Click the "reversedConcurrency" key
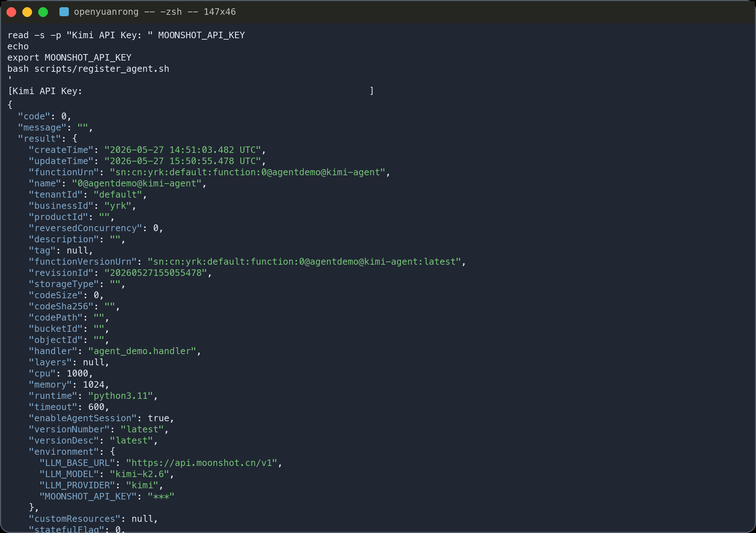The height and width of the screenshot is (533, 756). point(85,228)
